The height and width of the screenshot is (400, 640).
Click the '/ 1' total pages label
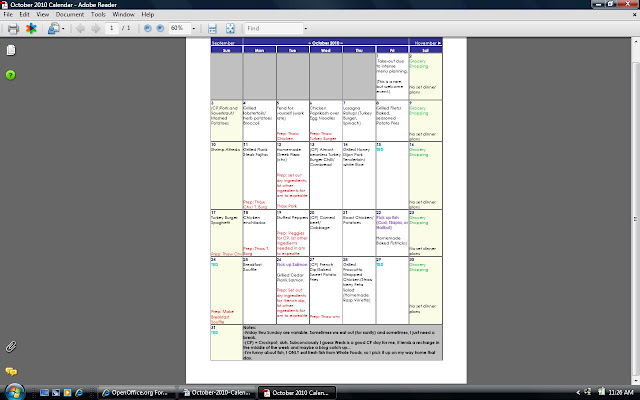click(x=126, y=28)
